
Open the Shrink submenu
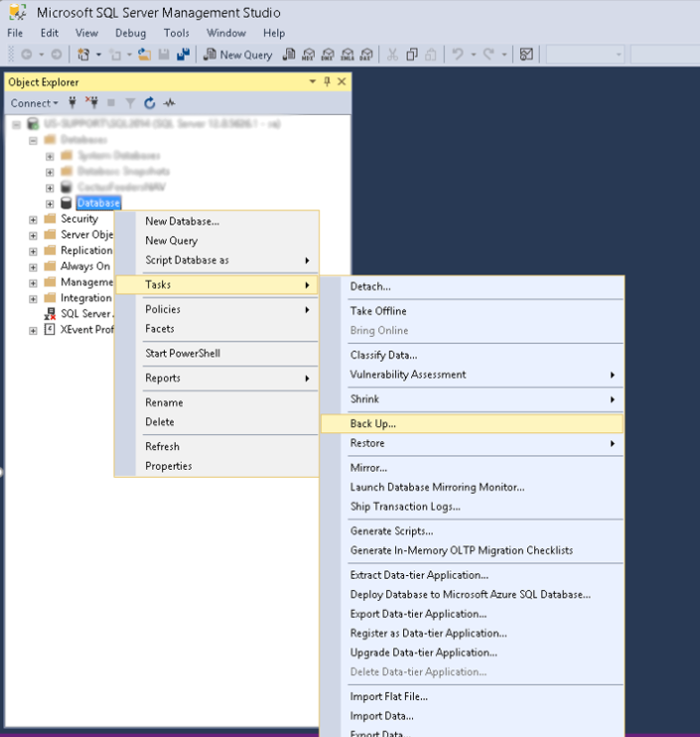473,399
